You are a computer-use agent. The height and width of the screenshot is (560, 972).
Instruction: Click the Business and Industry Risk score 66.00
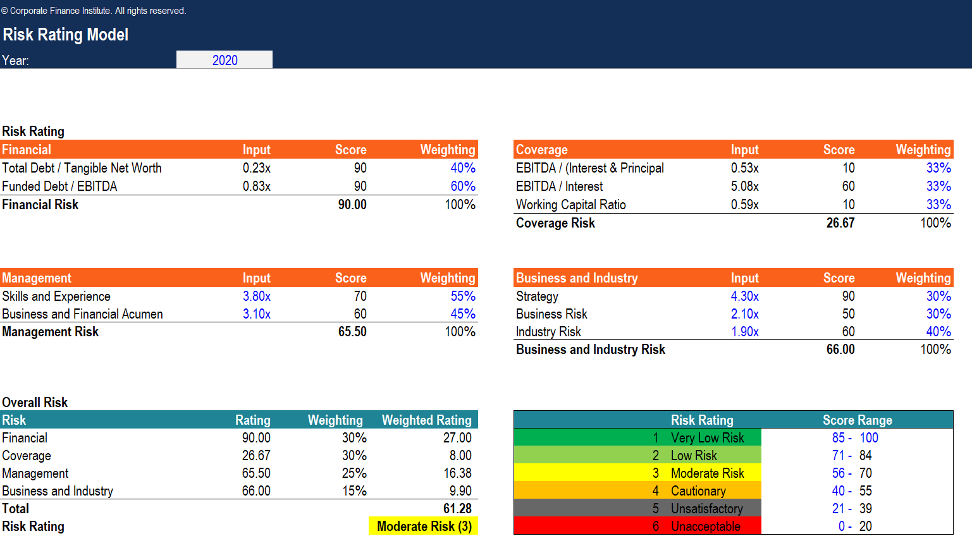pyautogui.click(x=840, y=350)
